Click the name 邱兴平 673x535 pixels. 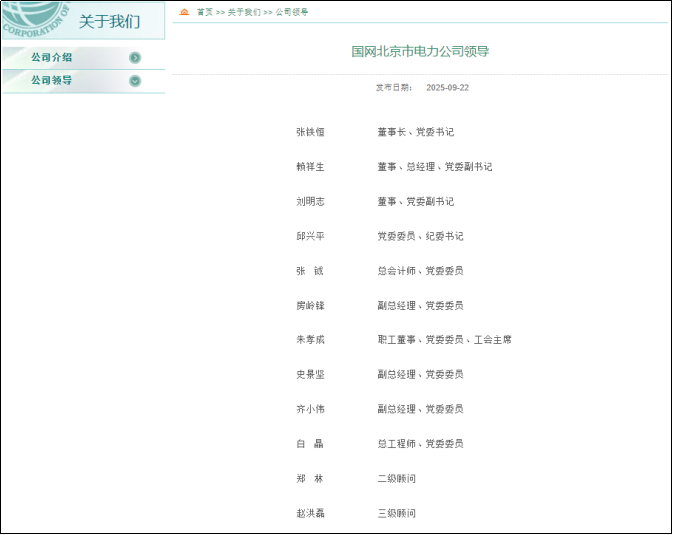[x=310, y=236]
